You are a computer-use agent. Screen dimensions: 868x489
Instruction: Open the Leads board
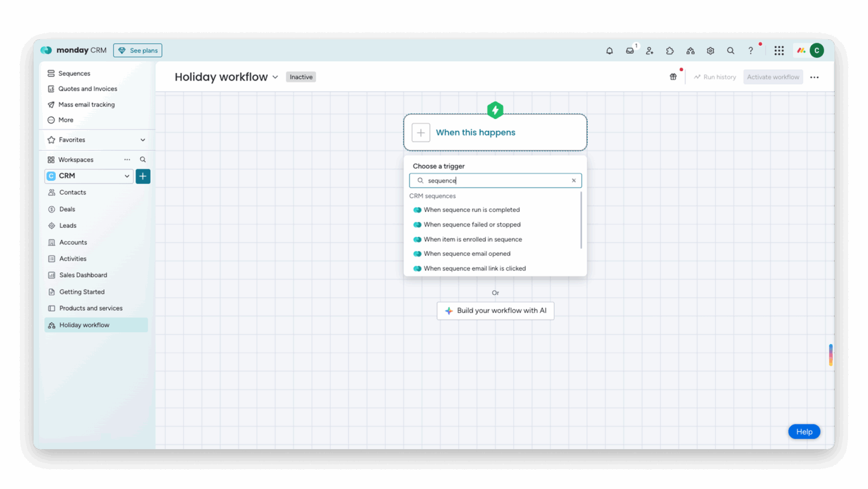point(67,225)
